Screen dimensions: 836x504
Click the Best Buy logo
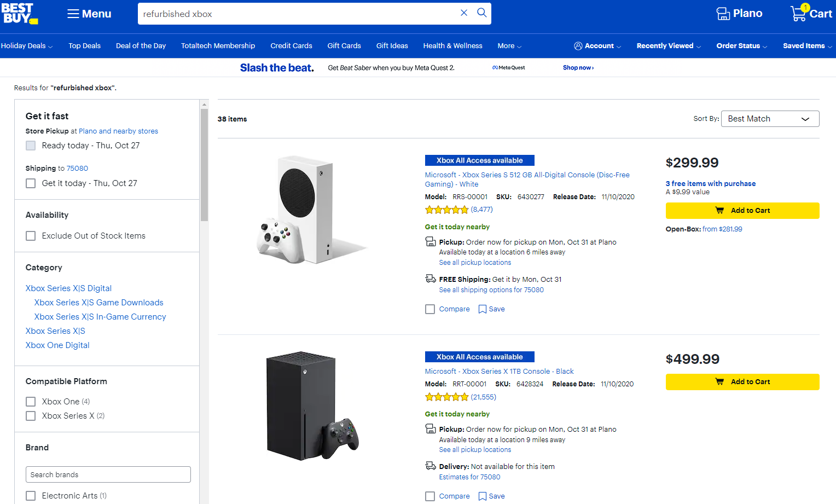[x=20, y=14]
